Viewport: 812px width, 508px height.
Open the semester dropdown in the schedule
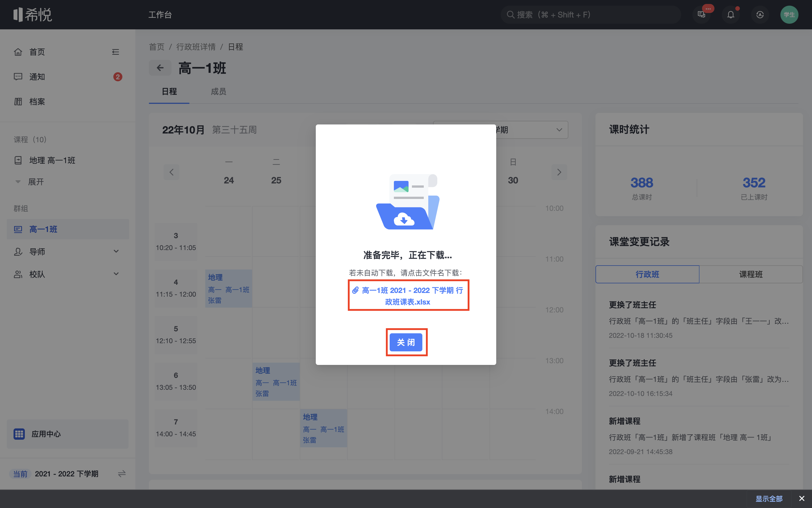pos(500,130)
